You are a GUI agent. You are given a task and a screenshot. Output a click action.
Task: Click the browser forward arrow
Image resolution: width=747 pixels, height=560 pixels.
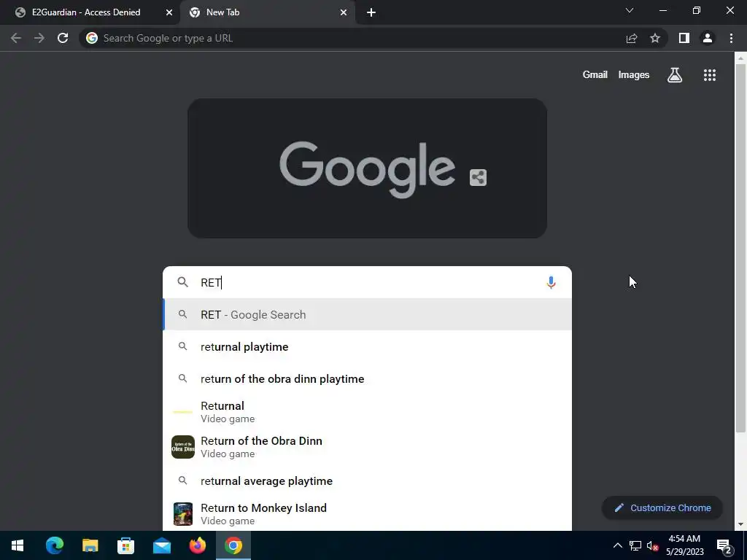[39, 38]
